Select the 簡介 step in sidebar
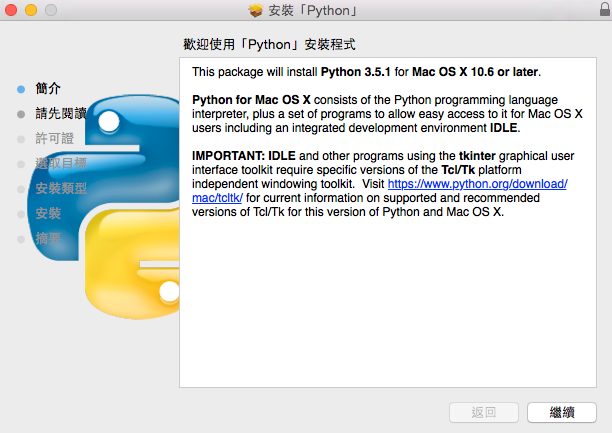Screen dimensions: 612x433 tap(48, 89)
